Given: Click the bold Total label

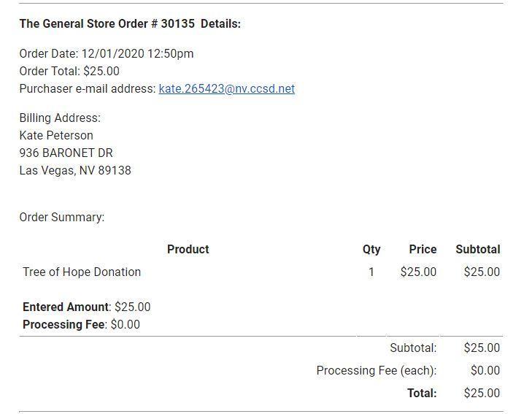Looking at the screenshot, I should coord(422,394).
